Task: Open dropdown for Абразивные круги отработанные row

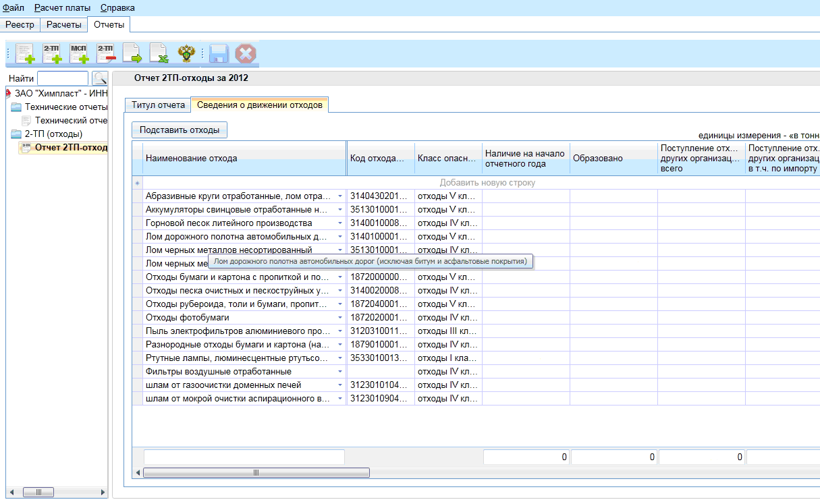Action: pos(339,196)
